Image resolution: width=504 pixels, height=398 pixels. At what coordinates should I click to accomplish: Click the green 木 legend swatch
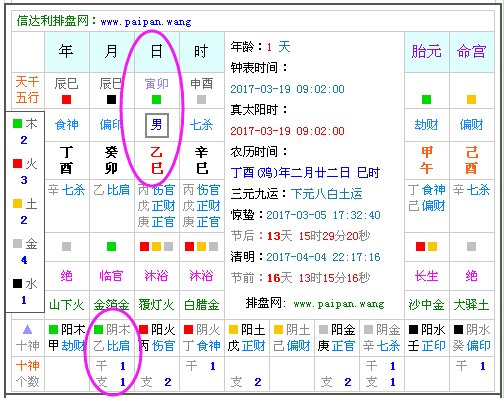pos(17,123)
